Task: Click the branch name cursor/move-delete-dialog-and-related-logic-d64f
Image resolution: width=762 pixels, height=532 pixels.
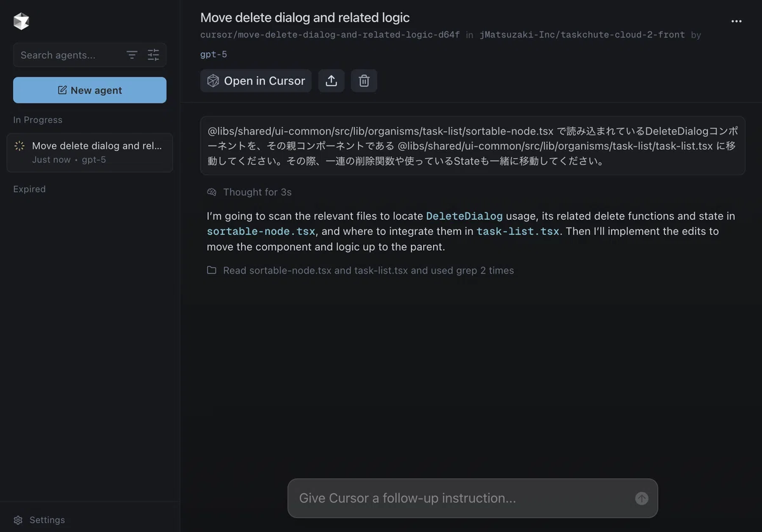Action: (330, 35)
